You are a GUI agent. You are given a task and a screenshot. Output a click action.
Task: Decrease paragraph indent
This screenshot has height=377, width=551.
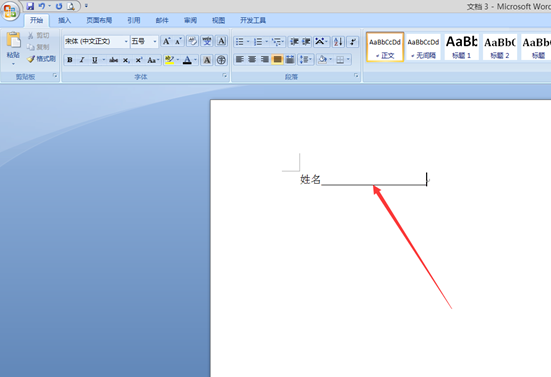(x=294, y=42)
